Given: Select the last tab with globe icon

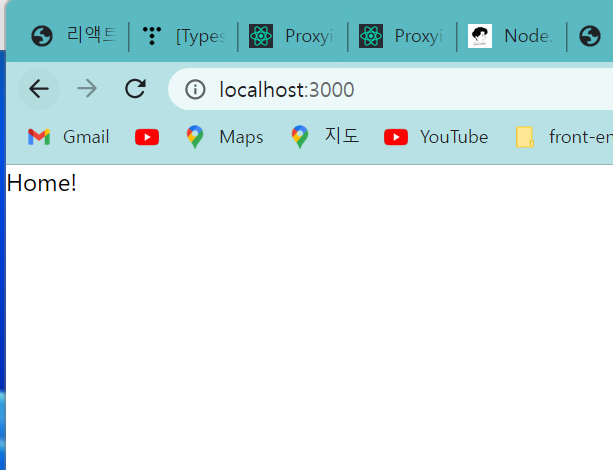Looking at the screenshot, I should tap(591, 36).
